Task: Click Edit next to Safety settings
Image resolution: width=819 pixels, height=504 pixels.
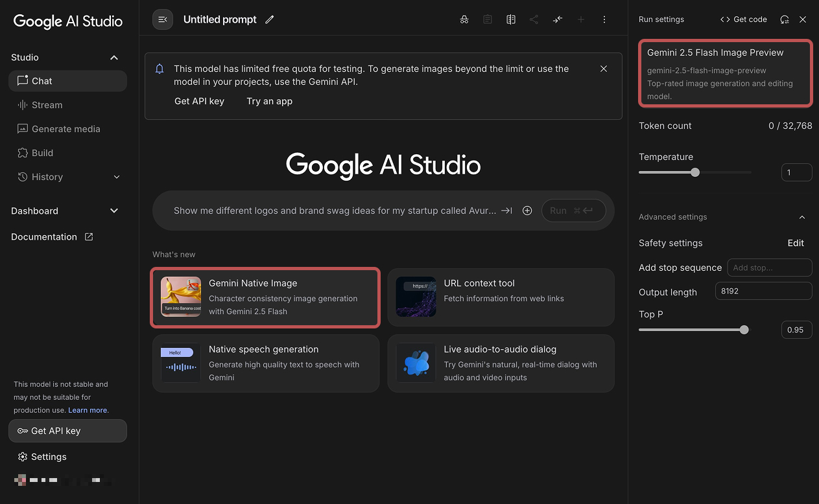Action: 796,243
